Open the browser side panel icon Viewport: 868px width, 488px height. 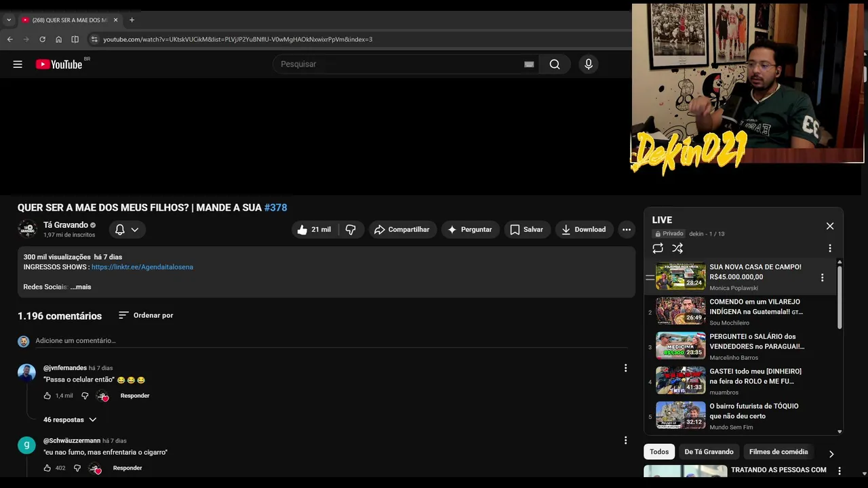[x=75, y=39]
